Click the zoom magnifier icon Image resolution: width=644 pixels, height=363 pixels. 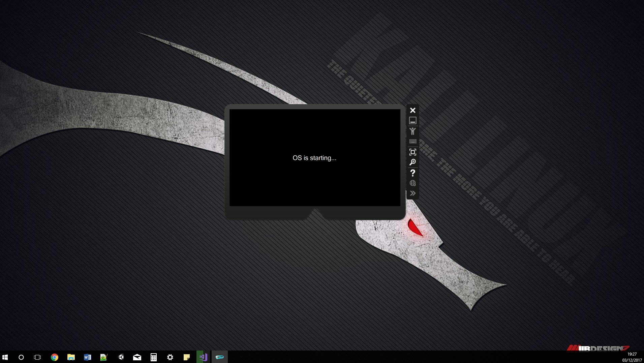pos(412,162)
